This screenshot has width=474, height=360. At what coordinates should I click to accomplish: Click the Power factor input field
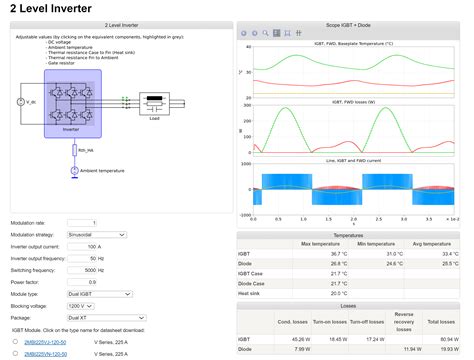coord(82,282)
